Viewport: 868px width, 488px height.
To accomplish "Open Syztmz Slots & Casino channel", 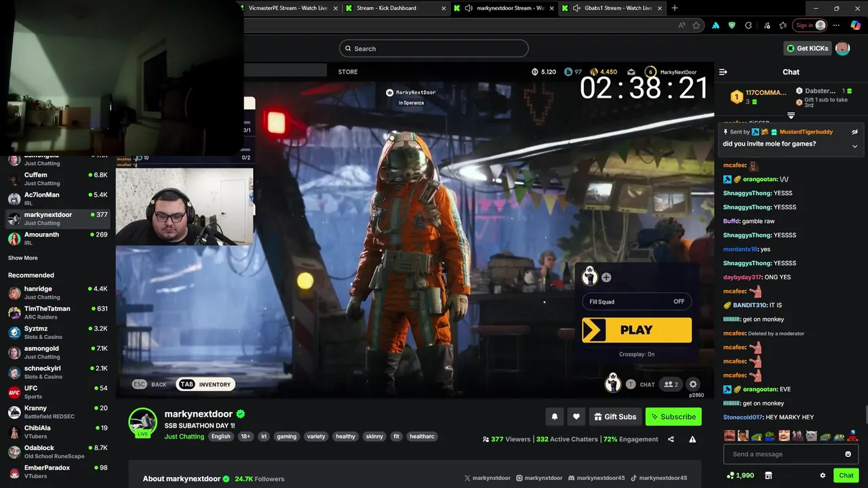I will pos(58,332).
